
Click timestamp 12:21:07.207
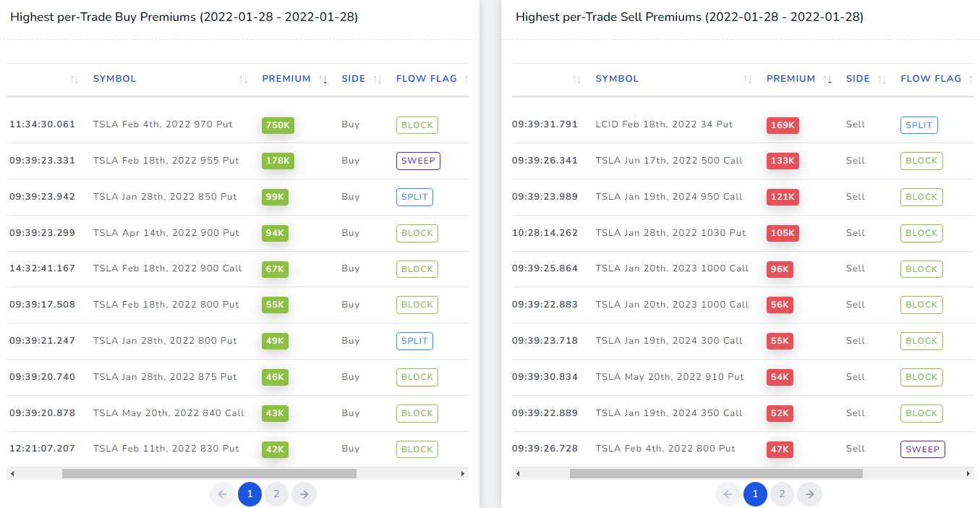tap(42, 449)
